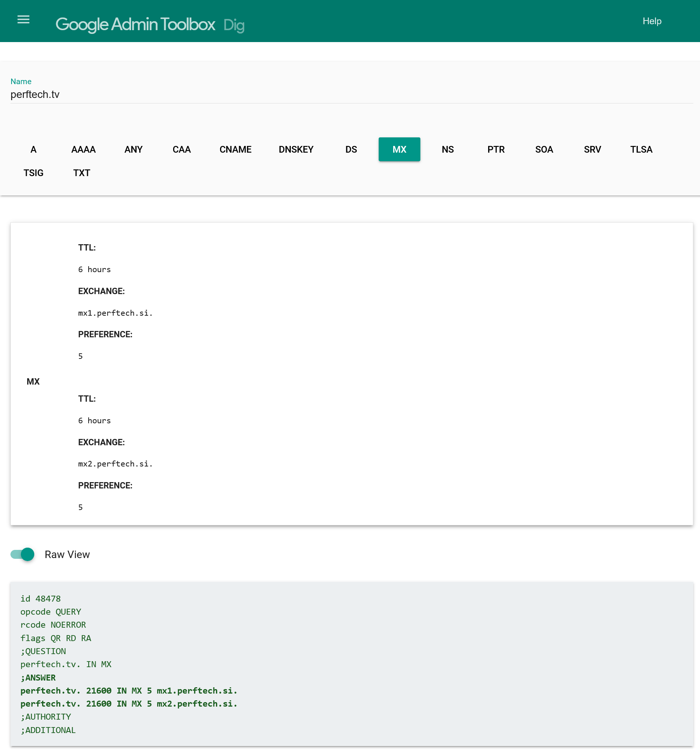Click the 'rcode NOERROR' line
This screenshot has height=755, width=700.
pos(53,625)
